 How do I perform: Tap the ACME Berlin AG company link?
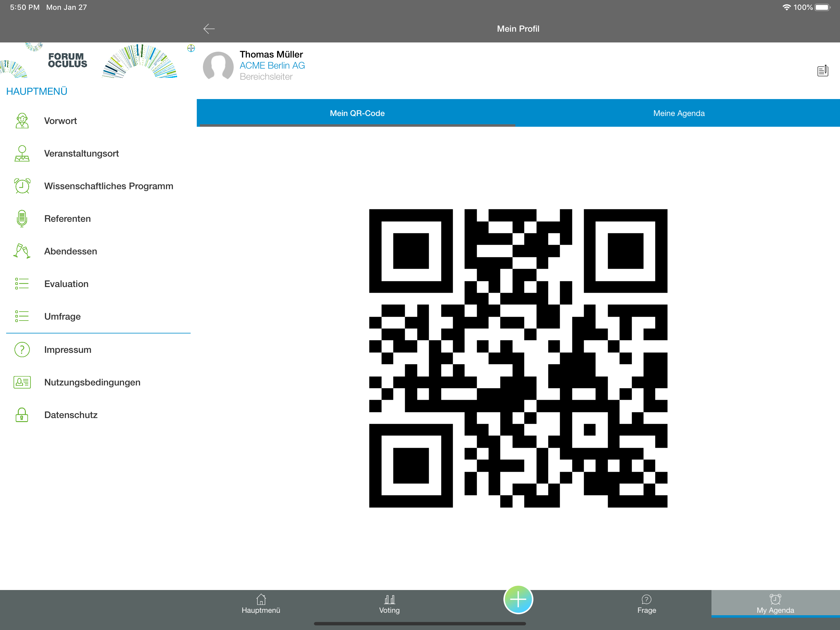pos(272,66)
